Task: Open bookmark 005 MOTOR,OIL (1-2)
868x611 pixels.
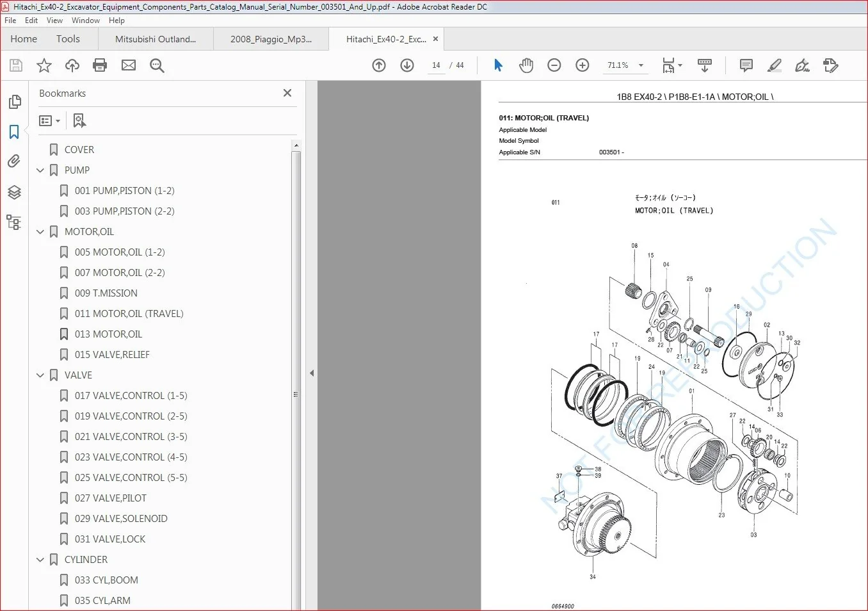Action: tap(120, 252)
